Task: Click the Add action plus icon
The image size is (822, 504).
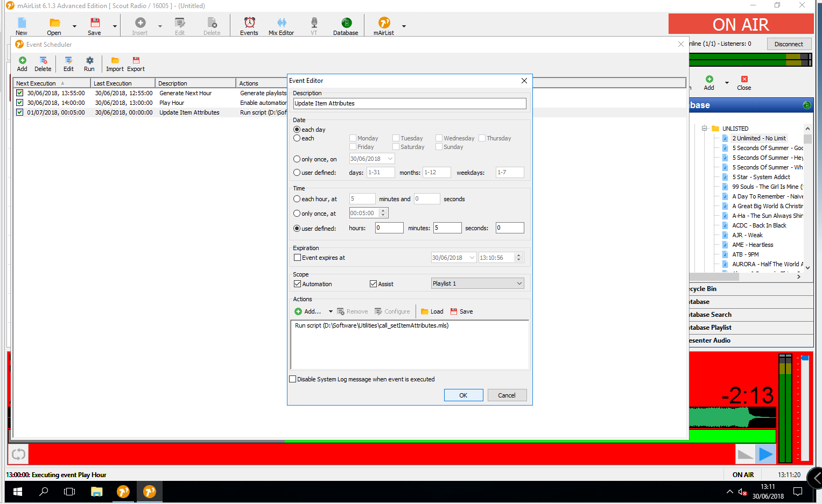Action: (x=298, y=311)
